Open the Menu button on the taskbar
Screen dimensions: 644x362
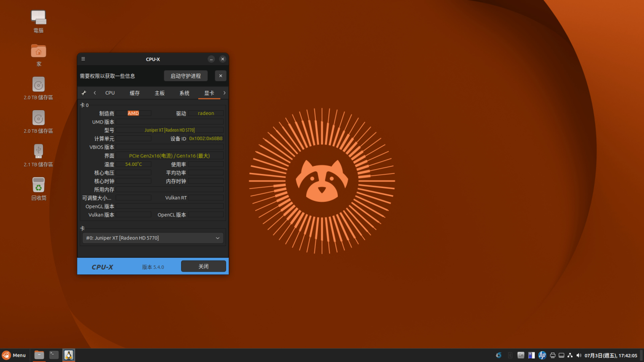click(x=14, y=355)
